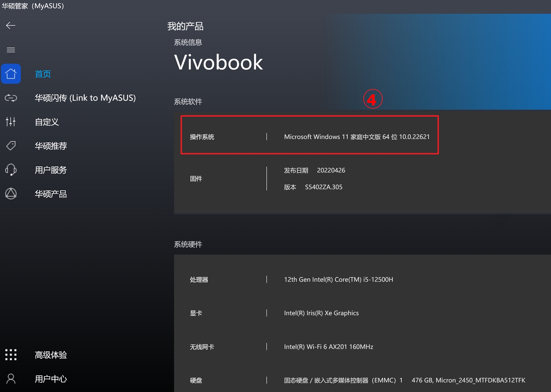Click the Microsoft Windows 11 version text
Image resolution: width=551 pixels, height=392 pixels.
pos(357,137)
